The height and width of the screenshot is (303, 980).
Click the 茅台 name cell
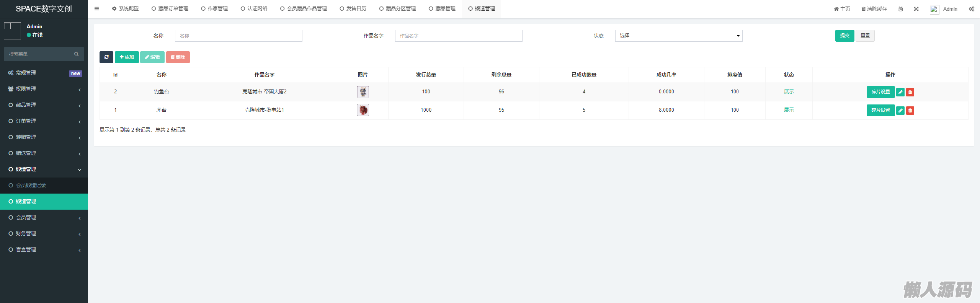click(x=162, y=110)
